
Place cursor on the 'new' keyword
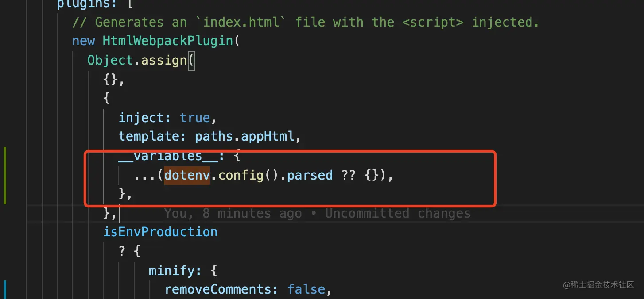point(84,41)
